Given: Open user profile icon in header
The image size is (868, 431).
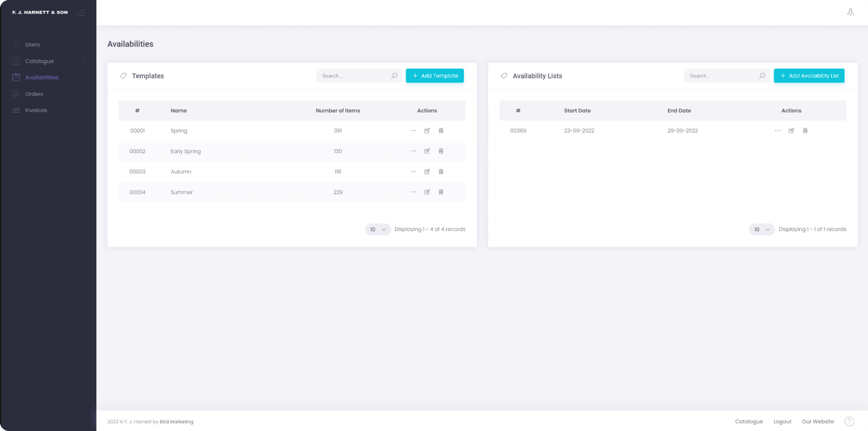Looking at the screenshot, I should [x=850, y=12].
